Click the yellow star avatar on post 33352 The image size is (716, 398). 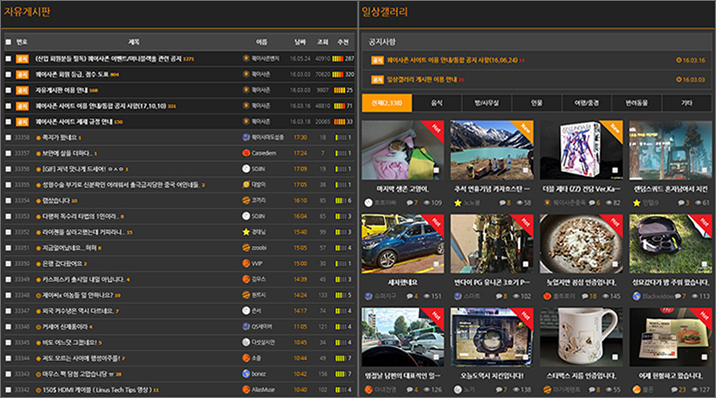click(x=246, y=232)
